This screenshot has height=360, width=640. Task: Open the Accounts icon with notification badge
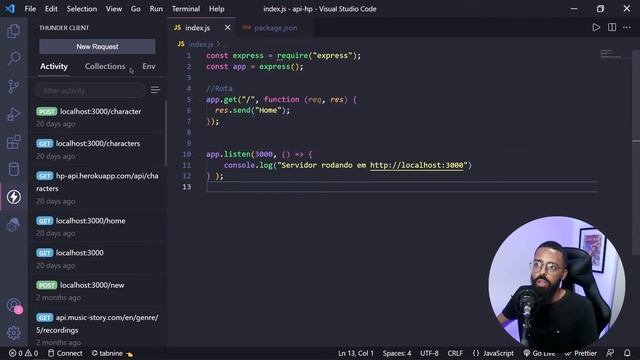point(14,306)
